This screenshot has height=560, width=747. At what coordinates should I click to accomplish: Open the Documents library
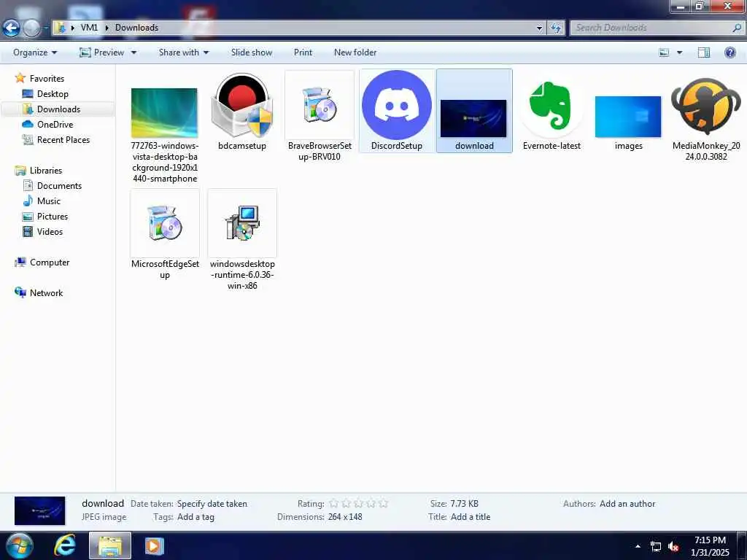point(53,186)
